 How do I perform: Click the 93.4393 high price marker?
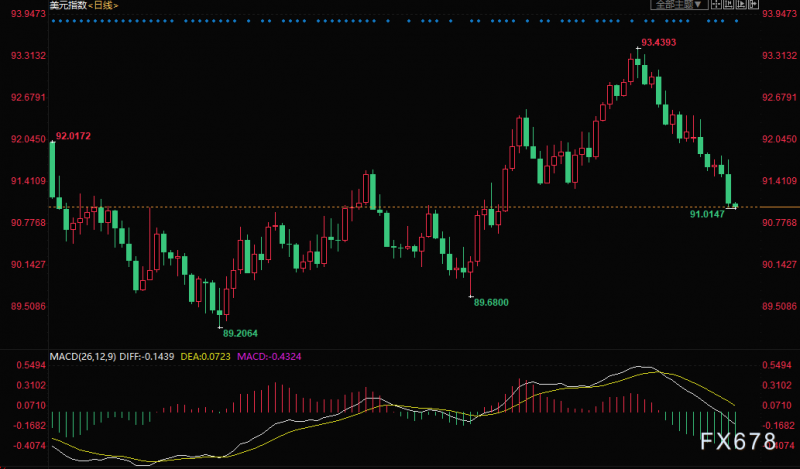(x=658, y=42)
